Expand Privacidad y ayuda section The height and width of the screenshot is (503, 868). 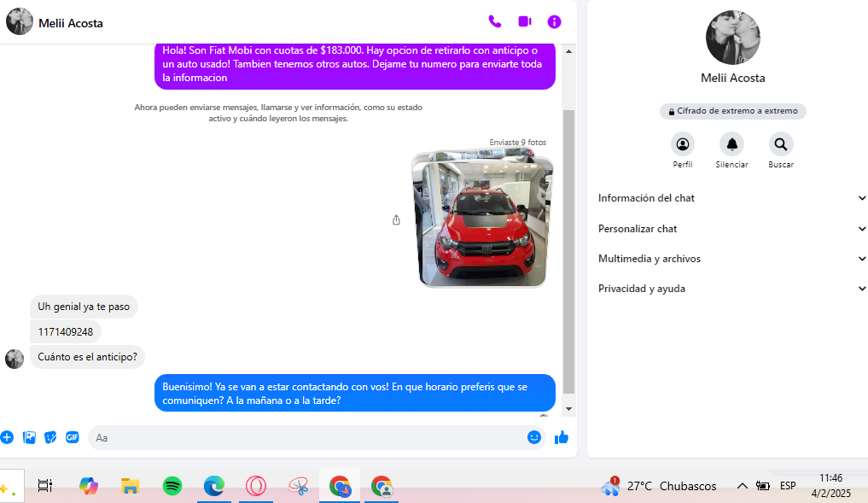click(732, 289)
